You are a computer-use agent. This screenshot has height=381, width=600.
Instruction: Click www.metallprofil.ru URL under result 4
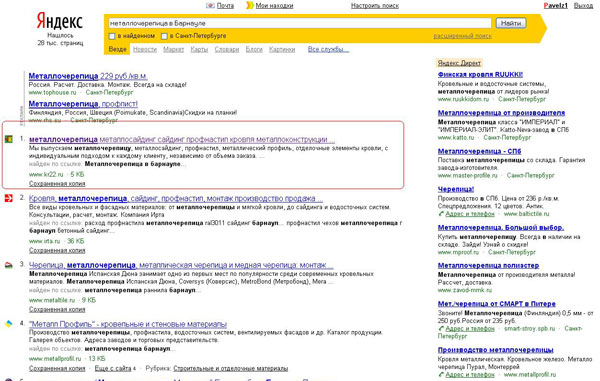coord(55,359)
